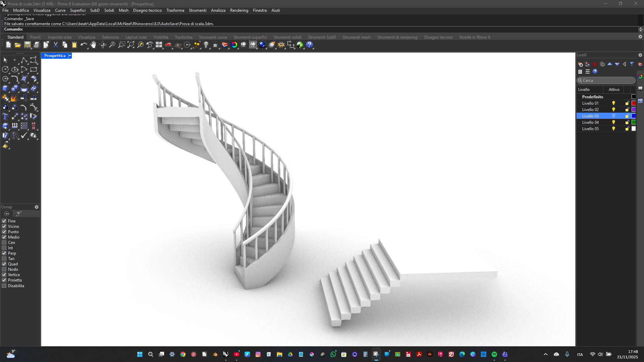Click the red color swatch of Livello 01

point(634,103)
